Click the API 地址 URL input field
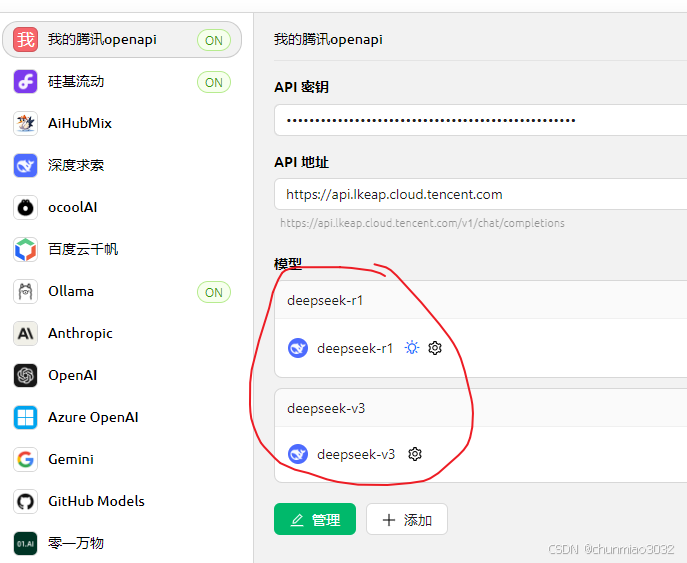Viewport: 687px width, 563px height. pyautogui.click(x=481, y=194)
